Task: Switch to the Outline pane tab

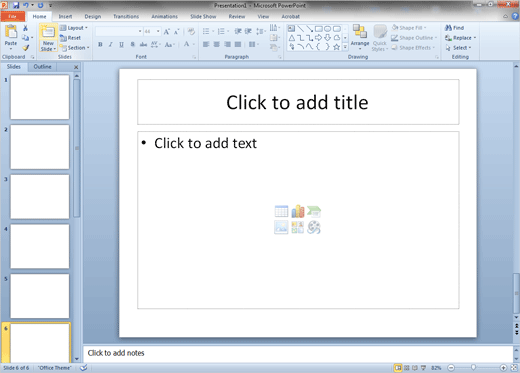Action: 43,67
